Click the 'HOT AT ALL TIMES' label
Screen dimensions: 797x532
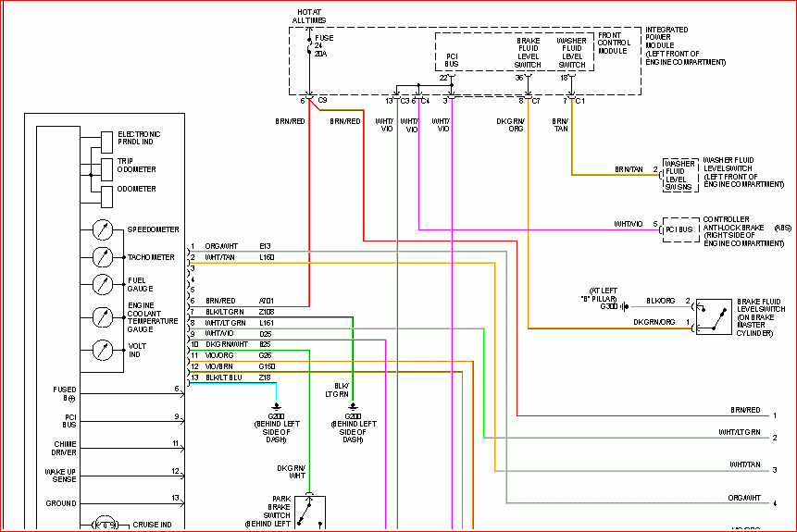[309, 17]
